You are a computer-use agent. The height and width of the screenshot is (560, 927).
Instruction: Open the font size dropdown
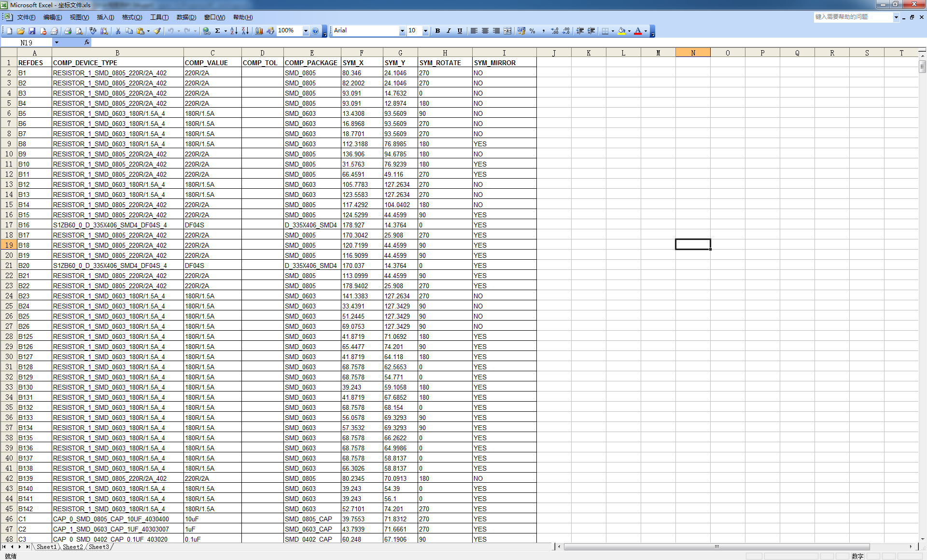(x=425, y=31)
